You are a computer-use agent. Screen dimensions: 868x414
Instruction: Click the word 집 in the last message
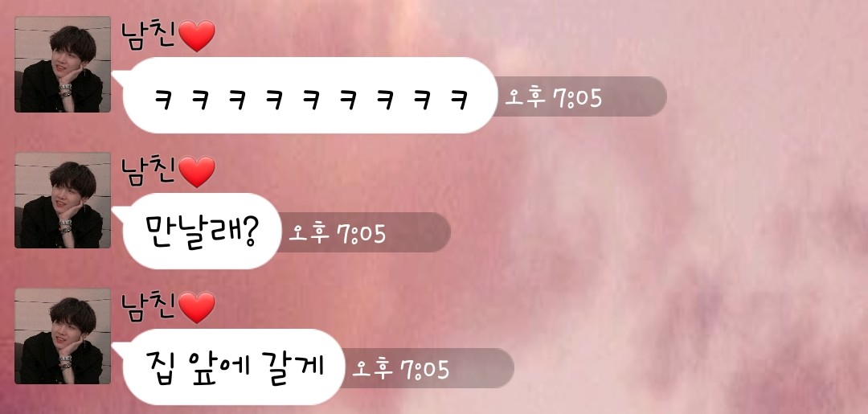pos(162,366)
